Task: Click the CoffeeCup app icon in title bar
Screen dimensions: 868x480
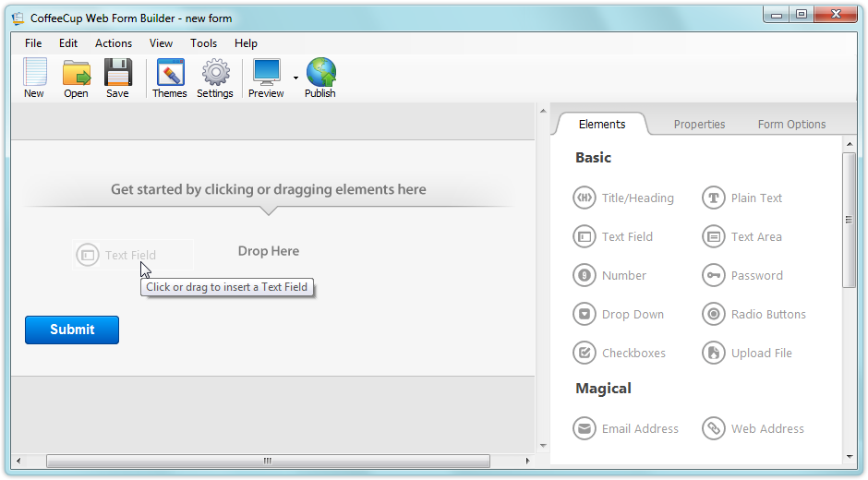Action: click(18, 18)
